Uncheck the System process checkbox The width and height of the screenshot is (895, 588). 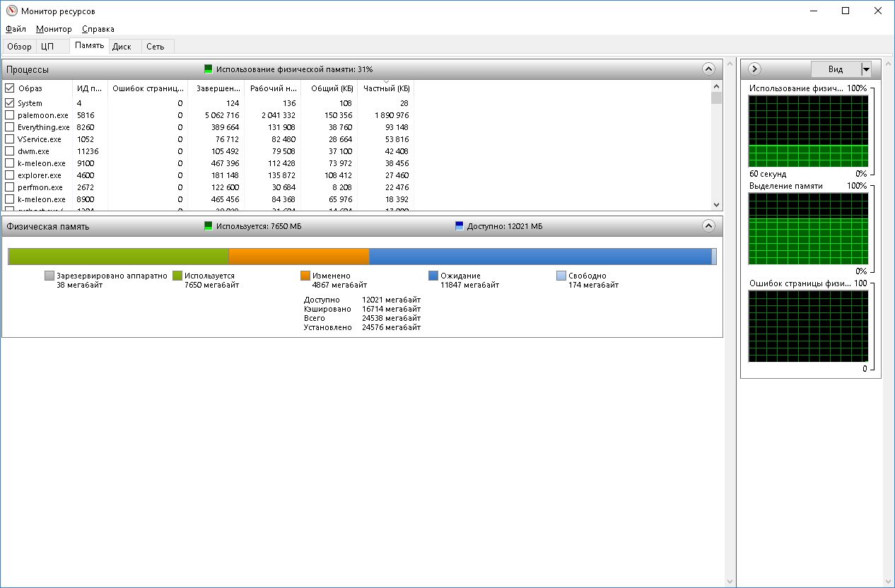pos(10,103)
